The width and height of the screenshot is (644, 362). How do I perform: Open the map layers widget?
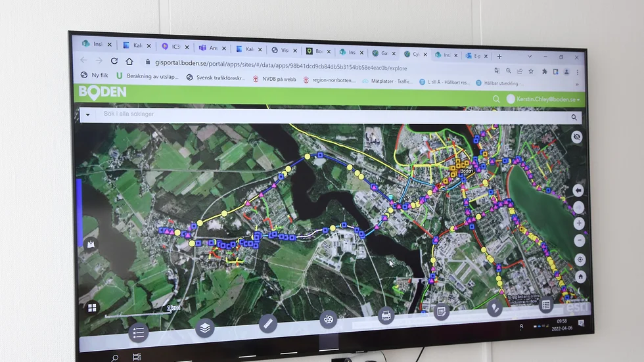coord(204,328)
